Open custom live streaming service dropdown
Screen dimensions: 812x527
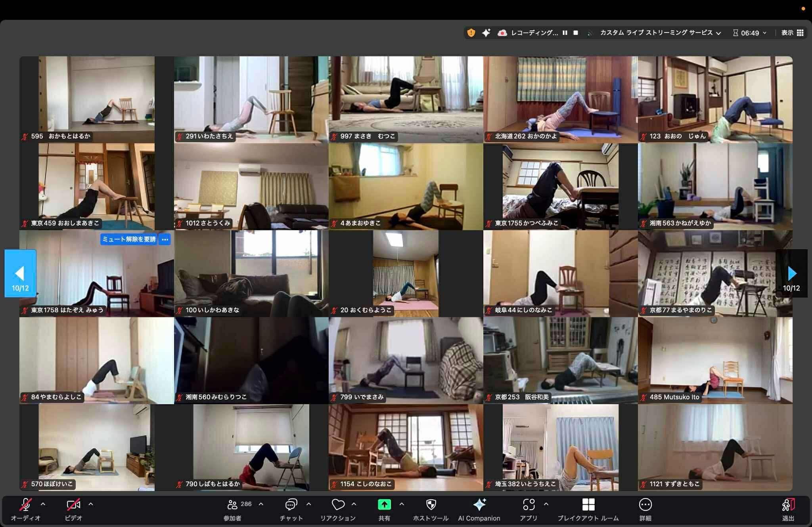coord(660,33)
